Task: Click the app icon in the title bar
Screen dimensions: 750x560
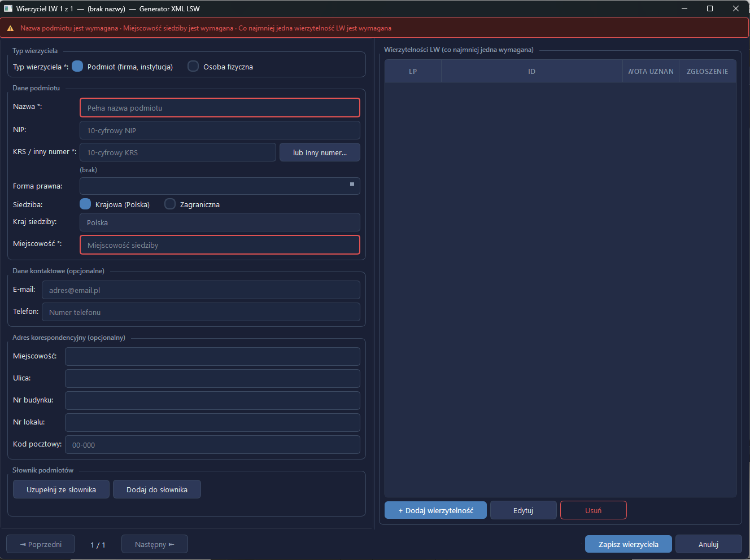Action: click(8, 8)
